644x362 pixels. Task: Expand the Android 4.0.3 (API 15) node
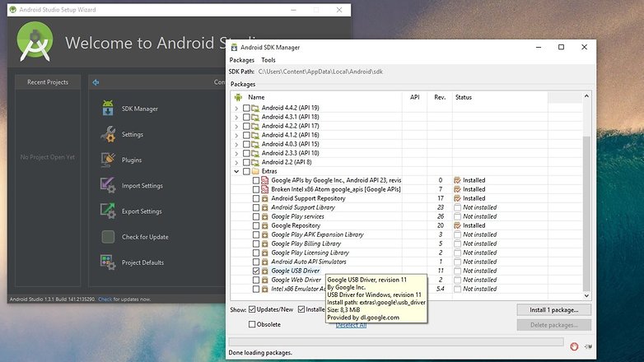(236, 144)
